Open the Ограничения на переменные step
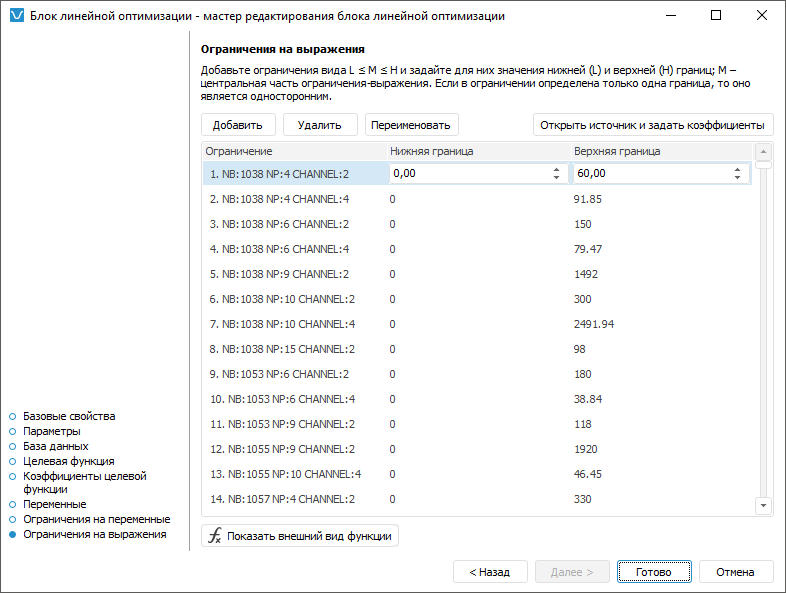 [96, 520]
